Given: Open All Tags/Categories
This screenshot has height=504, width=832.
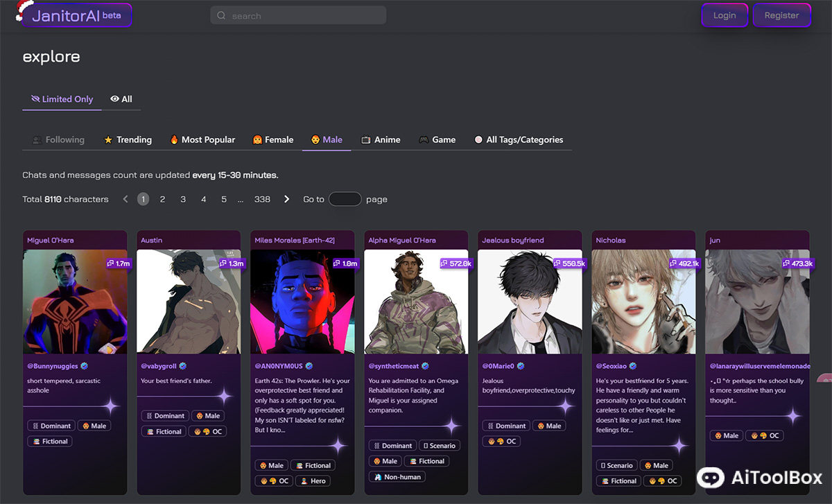Looking at the screenshot, I should [519, 139].
